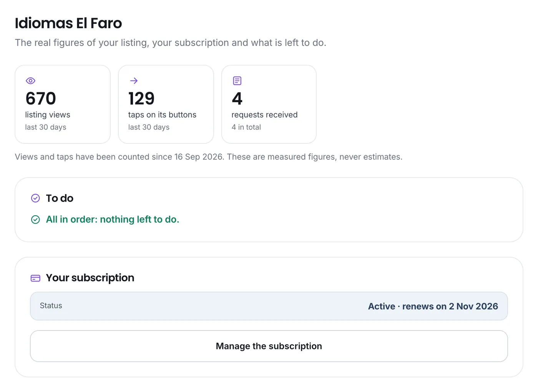The height and width of the screenshot is (392, 538).
Task: Click the 'Status' label
Action: tap(51, 306)
